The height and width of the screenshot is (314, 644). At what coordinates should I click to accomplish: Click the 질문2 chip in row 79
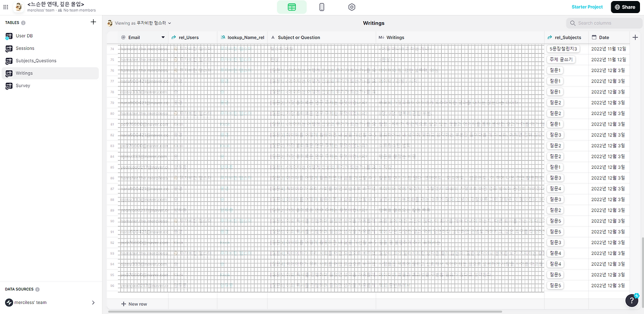555,102
